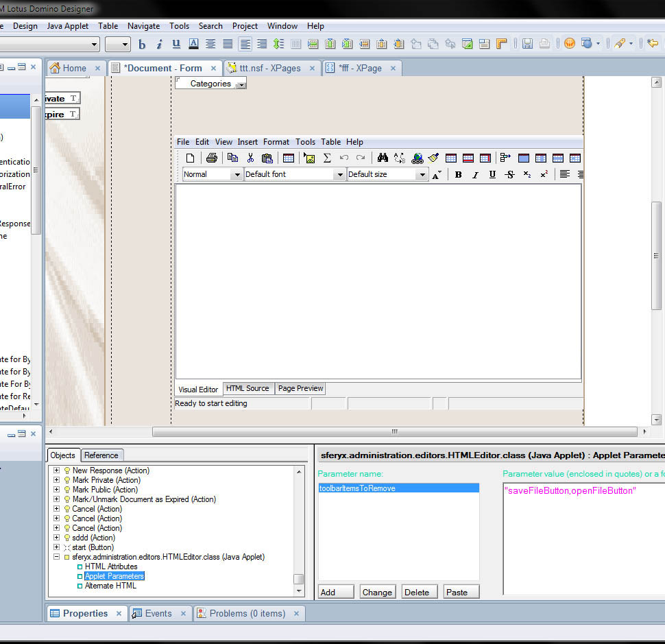Viewport: 665px width, 644px height.
Task: Click the Print icon in applet editor
Action: pos(212,158)
